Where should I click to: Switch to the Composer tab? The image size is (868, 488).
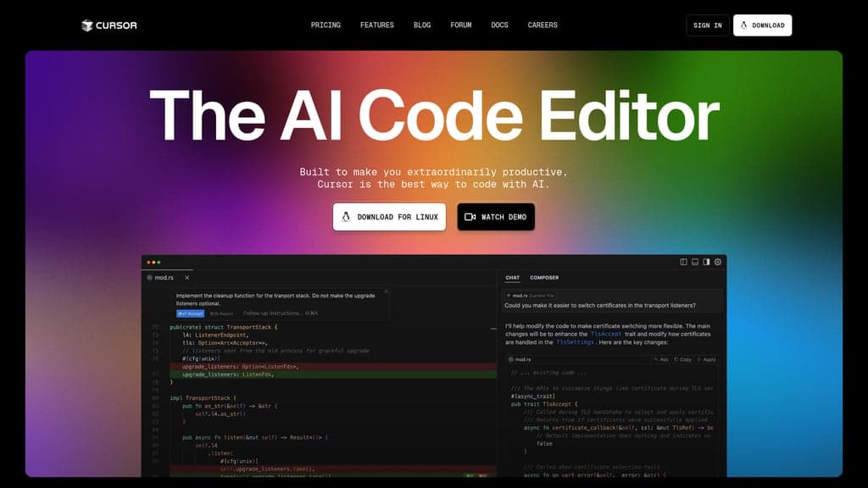pyautogui.click(x=544, y=278)
